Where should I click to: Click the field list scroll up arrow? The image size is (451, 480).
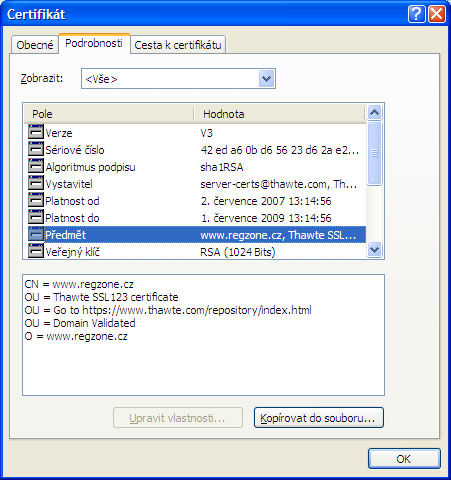pyautogui.click(x=375, y=113)
